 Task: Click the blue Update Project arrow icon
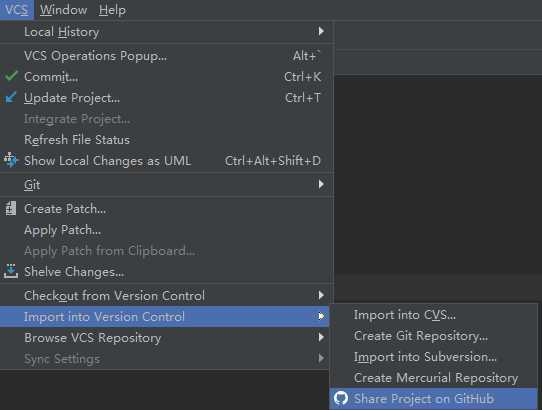[x=11, y=97]
